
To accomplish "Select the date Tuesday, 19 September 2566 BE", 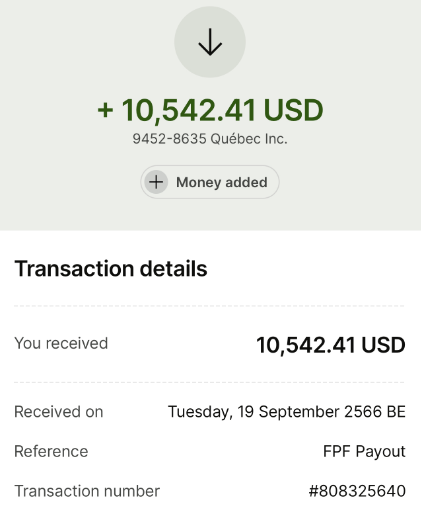I will point(287,412).
